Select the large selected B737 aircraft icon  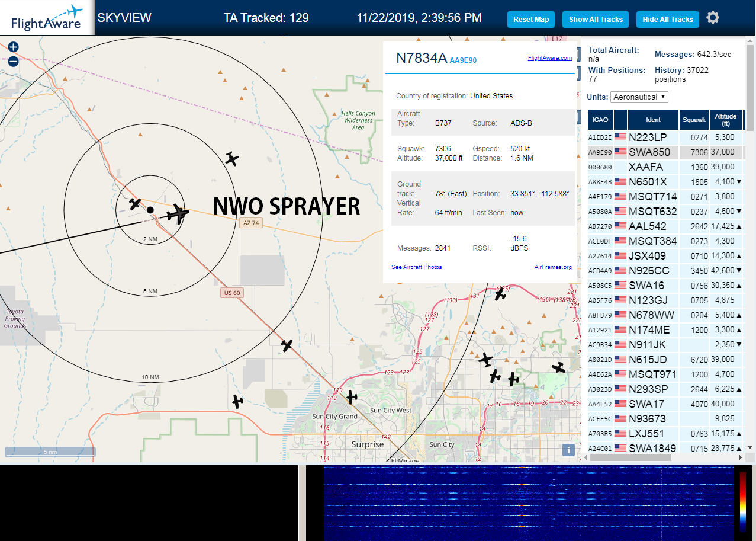178,213
